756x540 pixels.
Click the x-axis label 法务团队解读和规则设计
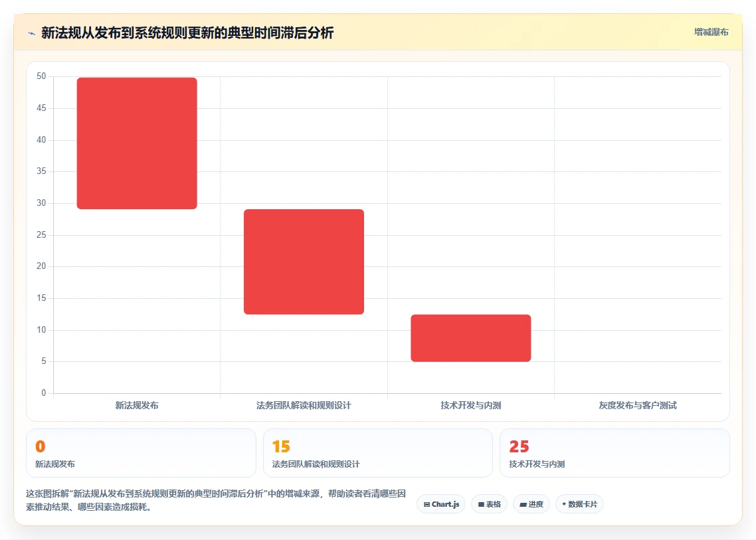tap(304, 405)
